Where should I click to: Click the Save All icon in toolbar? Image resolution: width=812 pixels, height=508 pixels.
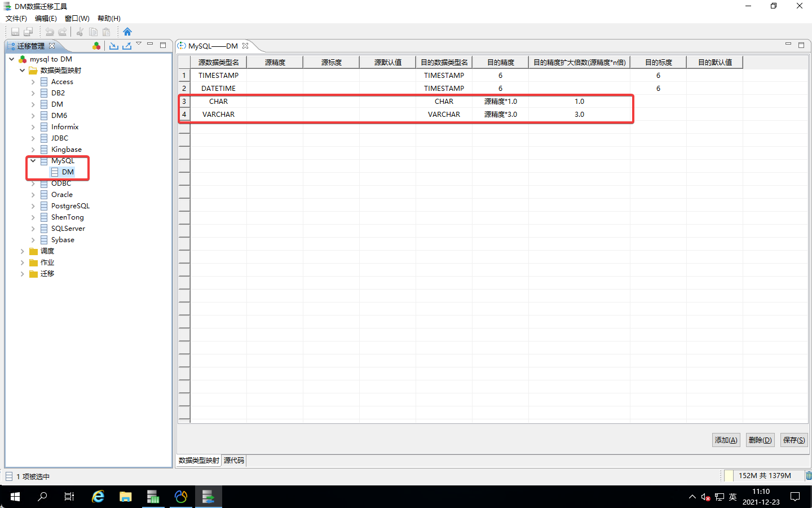28,32
